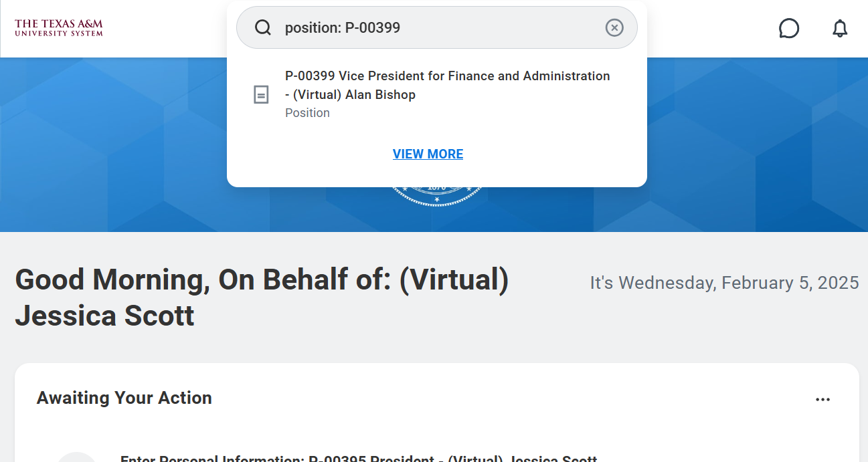Click the Good Morning greeting heading

262,298
